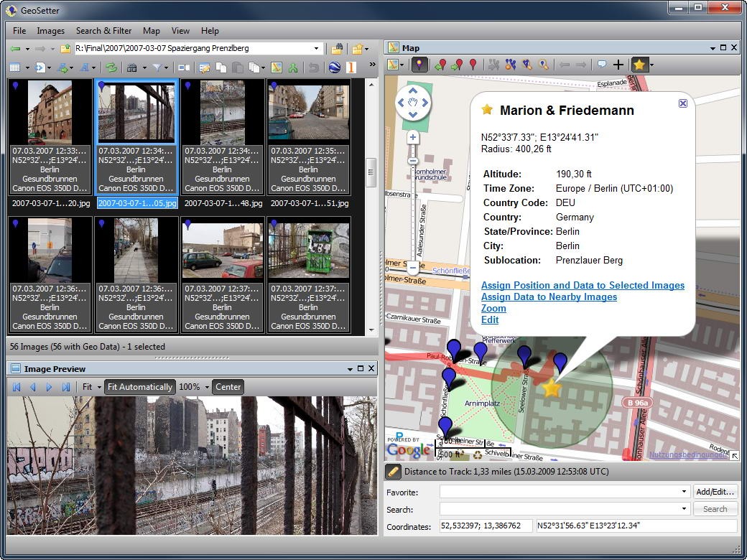This screenshot has width=747, height=560.
Task: Click the black crosshair icon in map toolbar
Action: pos(618,65)
